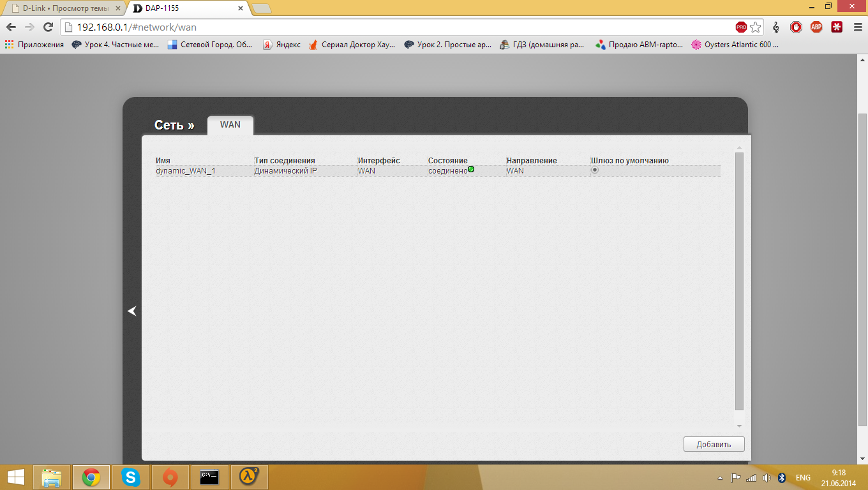868x490 pixels.
Task: Open the treble clef extension
Action: pyautogui.click(x=776, y=27)
